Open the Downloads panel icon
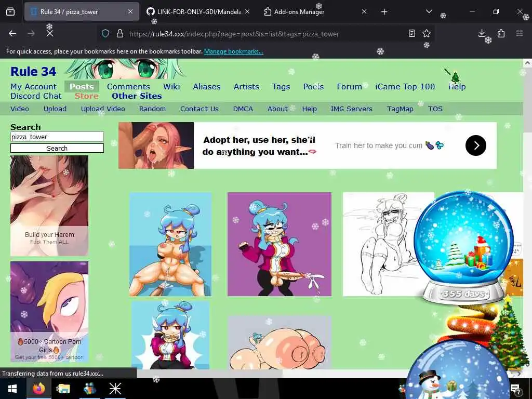 (482, 33)
